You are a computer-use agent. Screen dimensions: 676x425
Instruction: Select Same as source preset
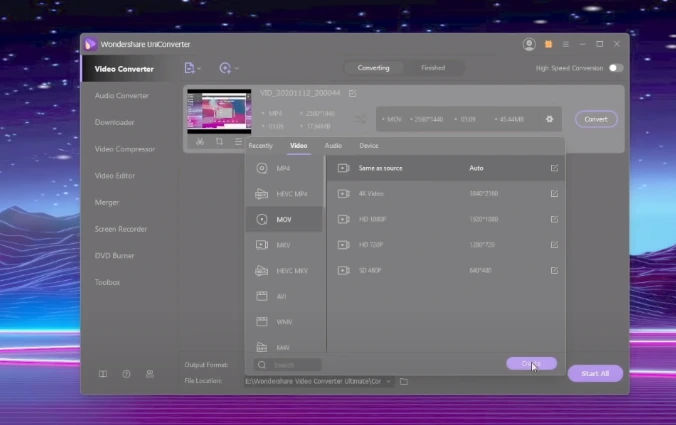tap(445, 168)
